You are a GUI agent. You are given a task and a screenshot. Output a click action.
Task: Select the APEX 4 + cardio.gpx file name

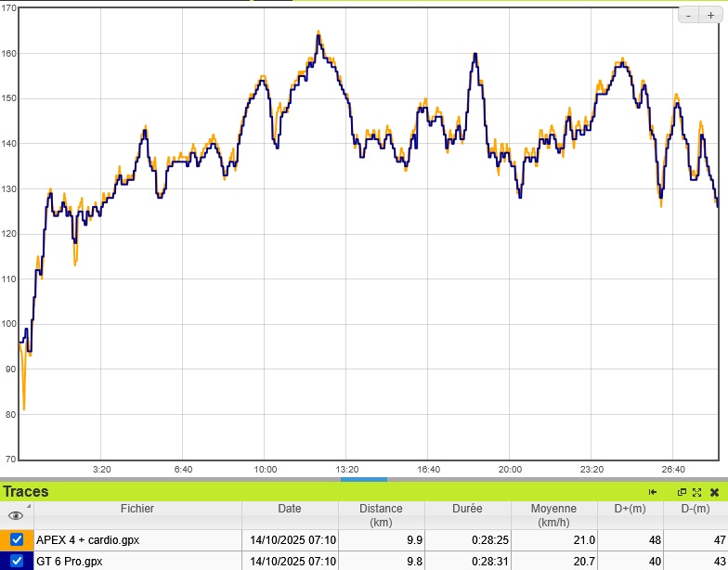click(87, 539)
